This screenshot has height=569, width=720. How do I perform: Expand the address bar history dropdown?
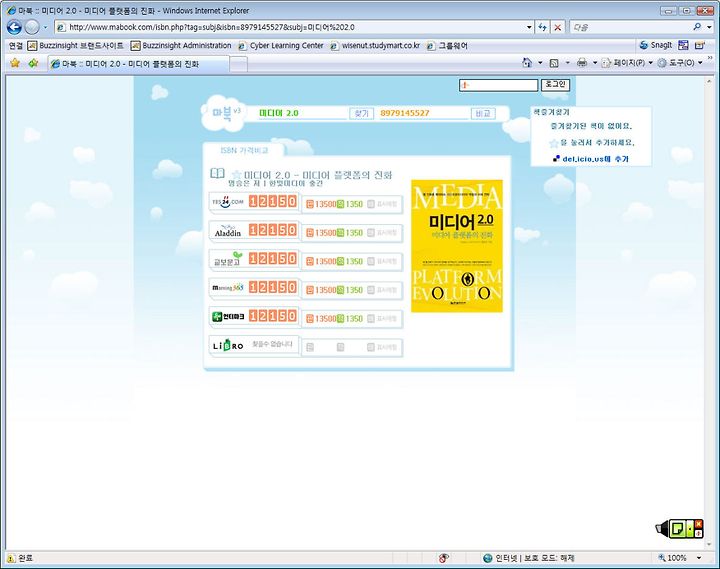529,28
